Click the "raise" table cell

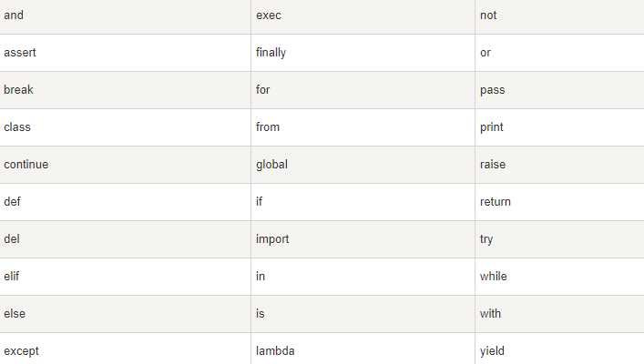[x=493, y=165]
